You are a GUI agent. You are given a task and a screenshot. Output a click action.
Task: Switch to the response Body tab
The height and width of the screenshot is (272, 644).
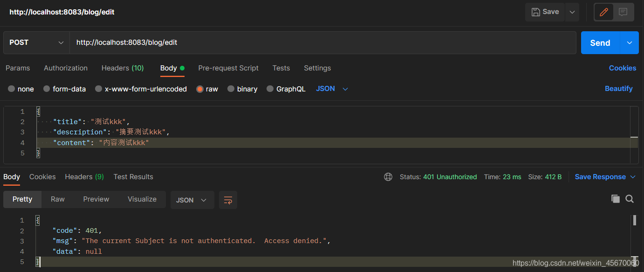pos(12,177)
